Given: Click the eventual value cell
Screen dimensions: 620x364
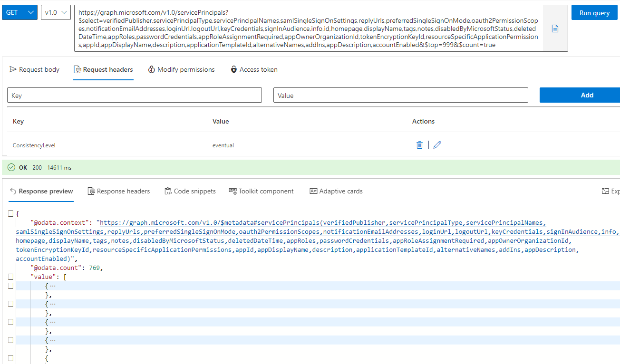Looking at the screenshot, I should [223, 145].
